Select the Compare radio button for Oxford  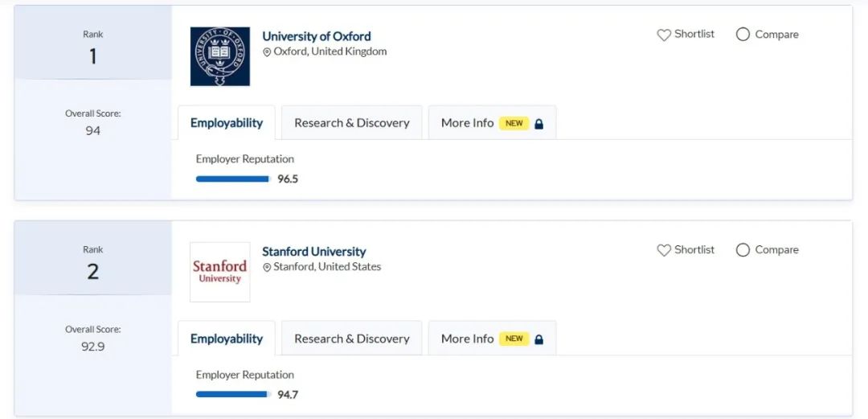coord(743,35)
